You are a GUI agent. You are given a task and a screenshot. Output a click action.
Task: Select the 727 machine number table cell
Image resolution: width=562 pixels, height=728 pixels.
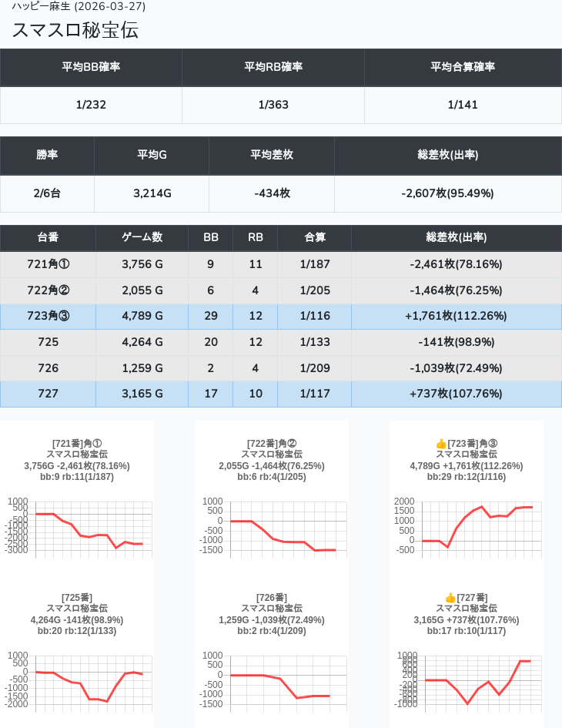[48, 394]
